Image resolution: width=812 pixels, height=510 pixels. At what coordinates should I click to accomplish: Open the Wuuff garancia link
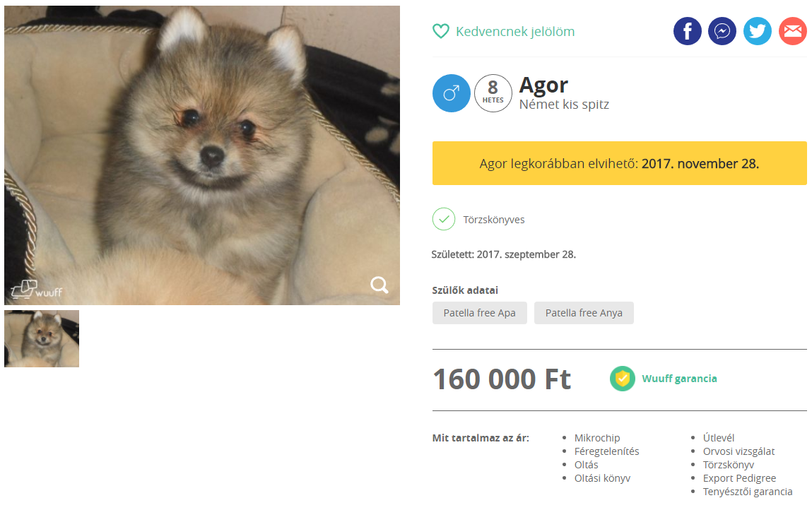tap(679, 379)
